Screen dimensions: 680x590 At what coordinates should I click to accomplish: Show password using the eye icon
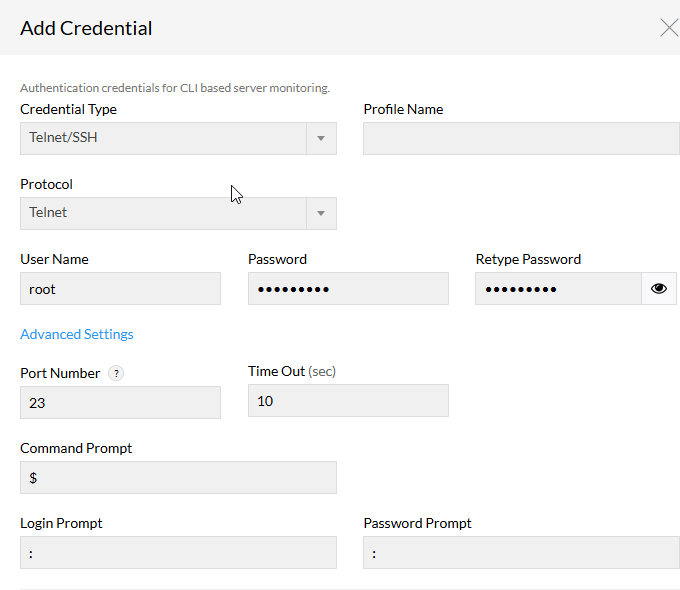click(x=658, y=289)
